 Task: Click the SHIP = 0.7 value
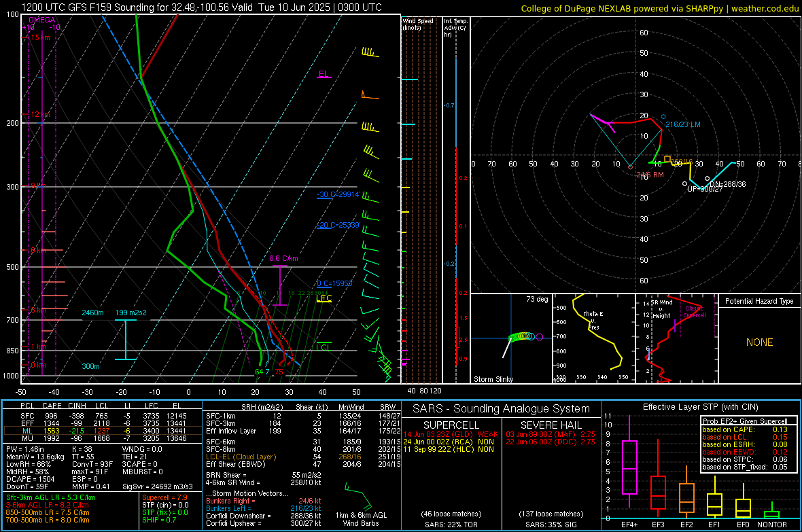[159, 520]
